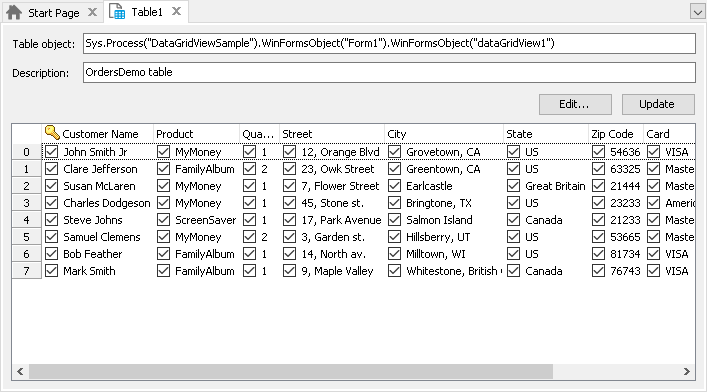
Task: Click the Card column header
Action: pos(669,134)
